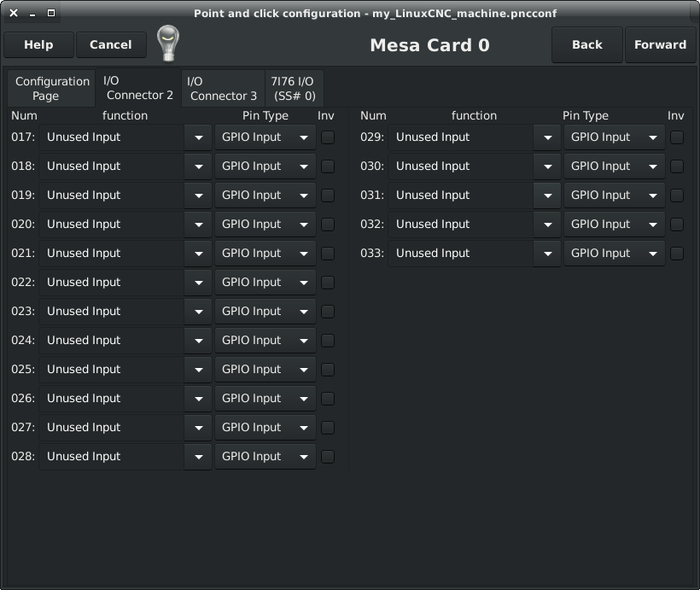Viewport: 700px width, 590px height.
Task: Enable invert on pin 019
Action: click(328, 196)
